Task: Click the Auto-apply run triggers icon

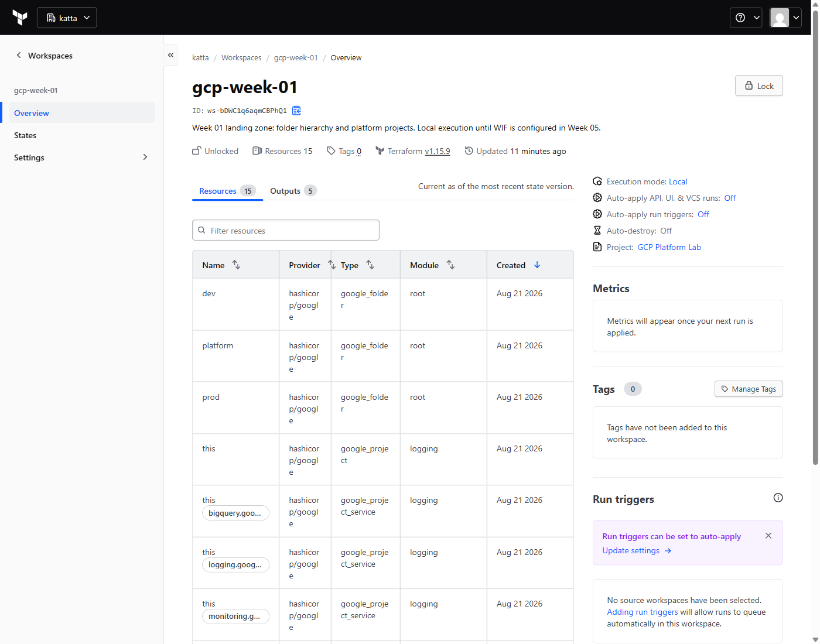Action: tap(597, 214)
